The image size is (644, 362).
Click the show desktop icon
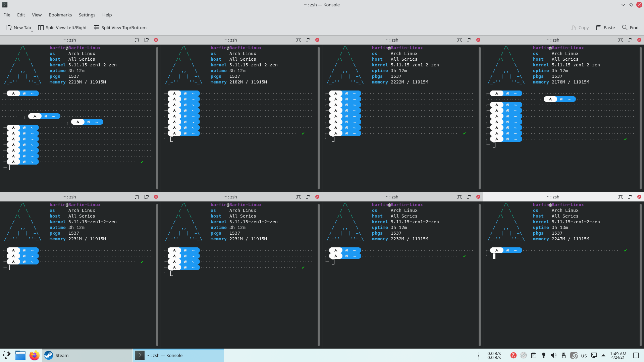[x=636, y=355]
